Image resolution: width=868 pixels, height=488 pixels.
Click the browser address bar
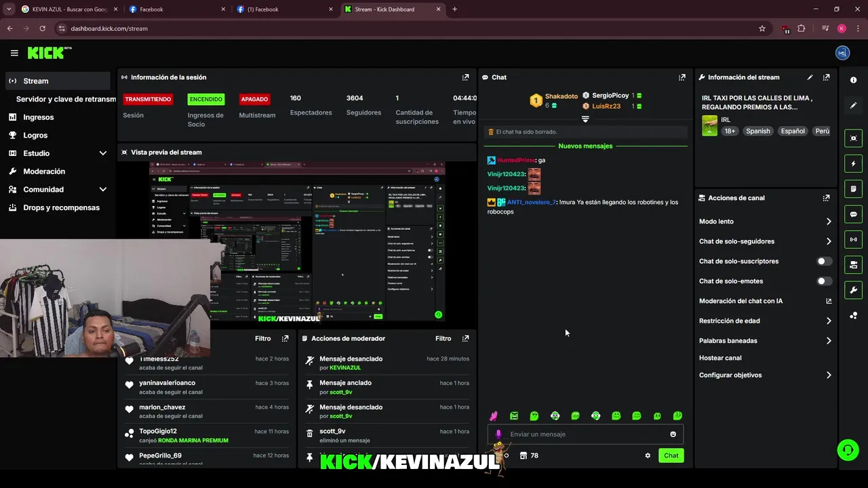tap(407, 28)
